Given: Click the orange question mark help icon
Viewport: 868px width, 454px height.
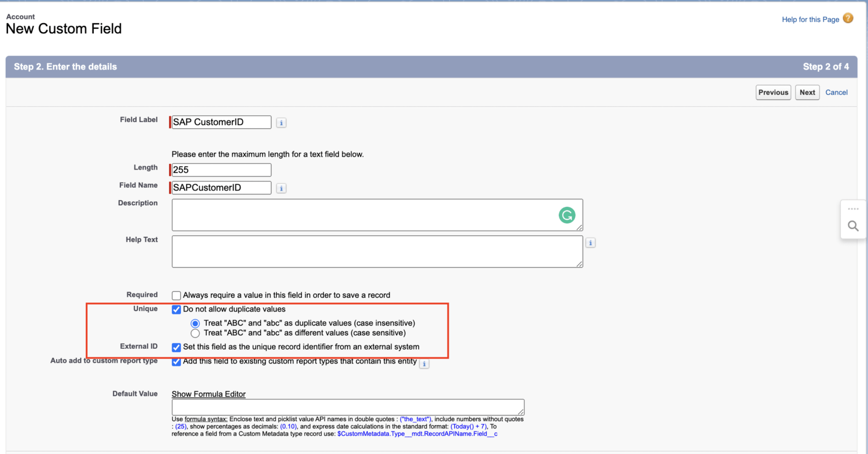Looking at the screenshot, I should coord(848,18).
